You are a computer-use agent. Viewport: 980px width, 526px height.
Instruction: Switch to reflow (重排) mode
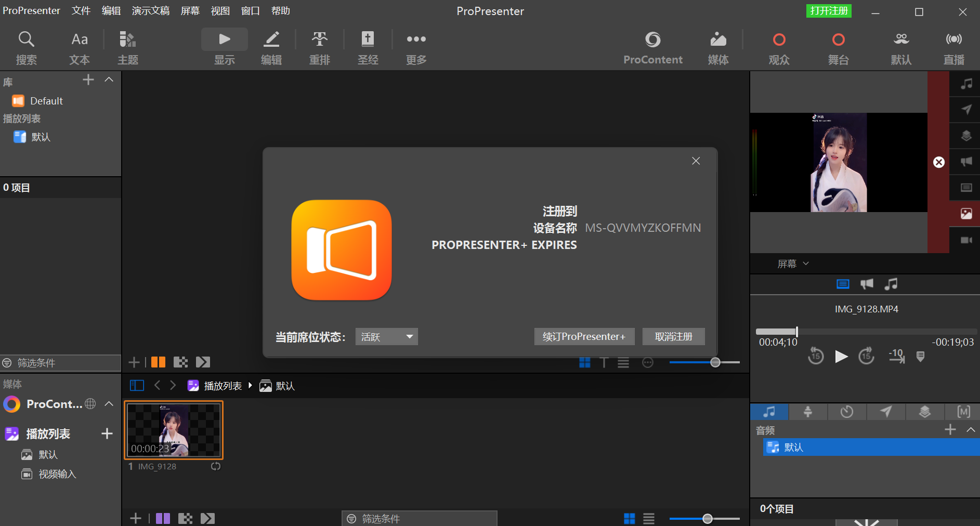tap(320, 47)
